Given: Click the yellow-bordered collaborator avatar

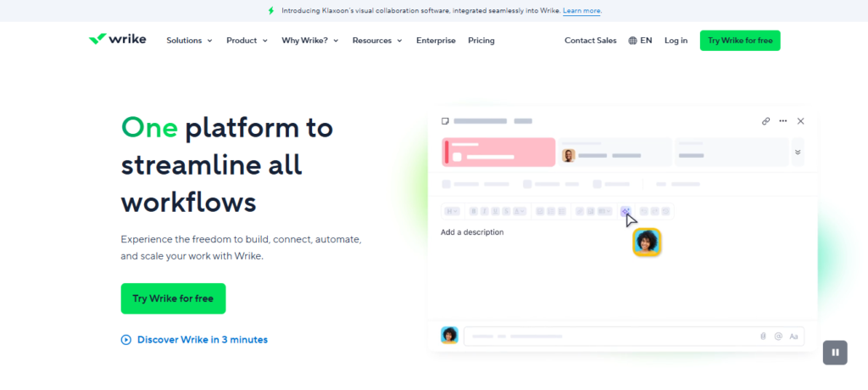Looking at the screenshot, I should coord(647,242).
